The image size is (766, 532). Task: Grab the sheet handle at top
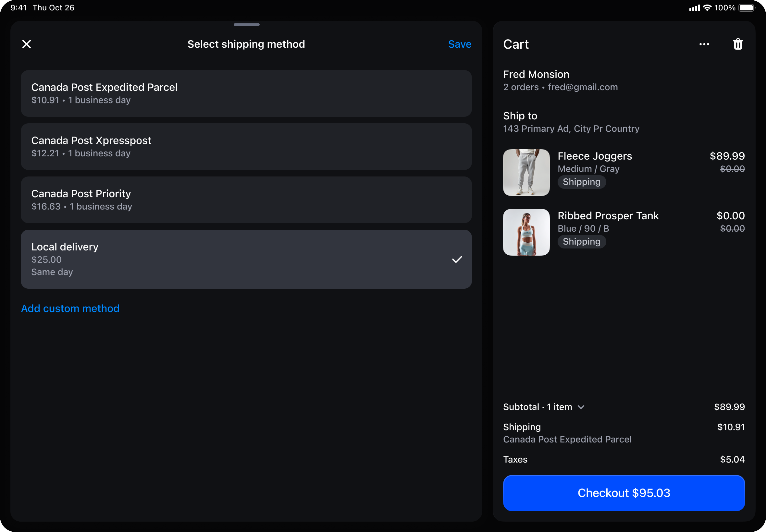[246, 25]
